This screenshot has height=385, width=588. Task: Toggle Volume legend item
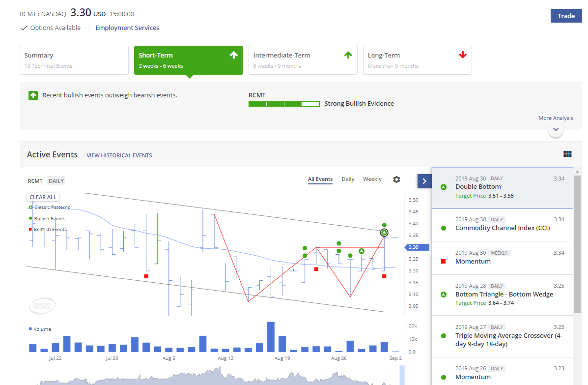click(x=40, y=329)
